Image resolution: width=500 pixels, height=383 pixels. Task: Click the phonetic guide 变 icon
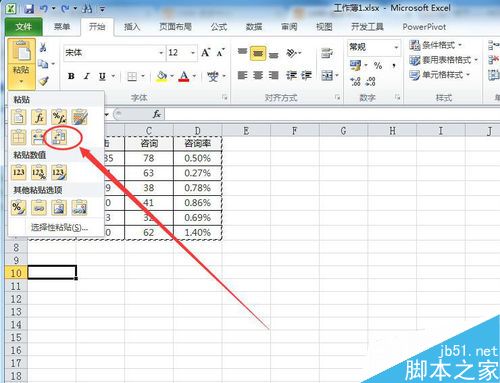(213, 76)
